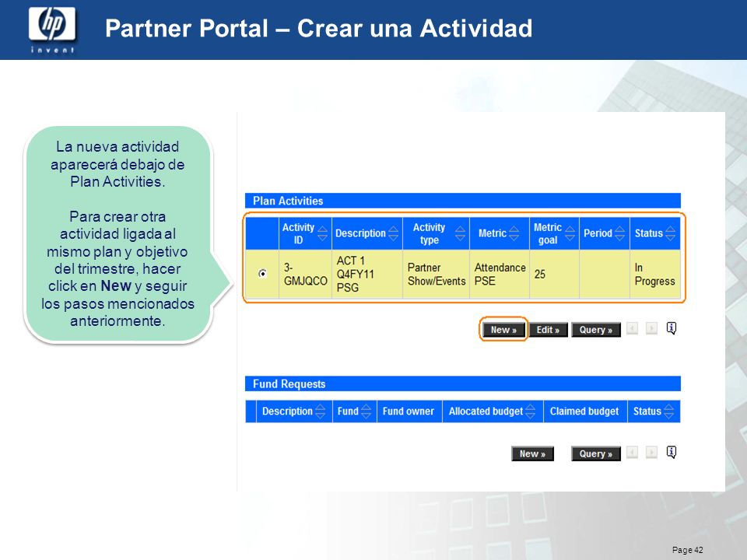
Task: Click Query under Fund Requests
Action: [x=596, y=453]
